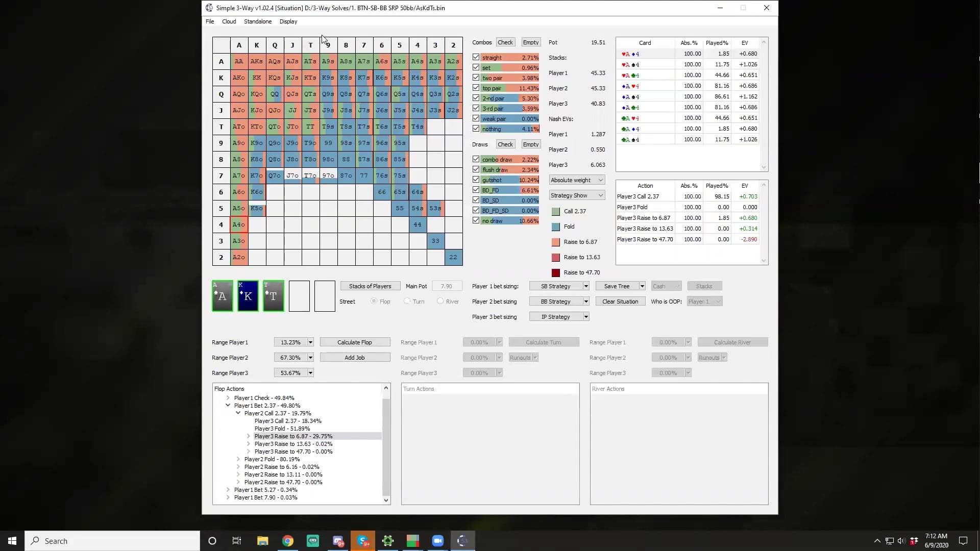
Task: Open Zoom app in the taskbar
Action: [x=437, y=541]
